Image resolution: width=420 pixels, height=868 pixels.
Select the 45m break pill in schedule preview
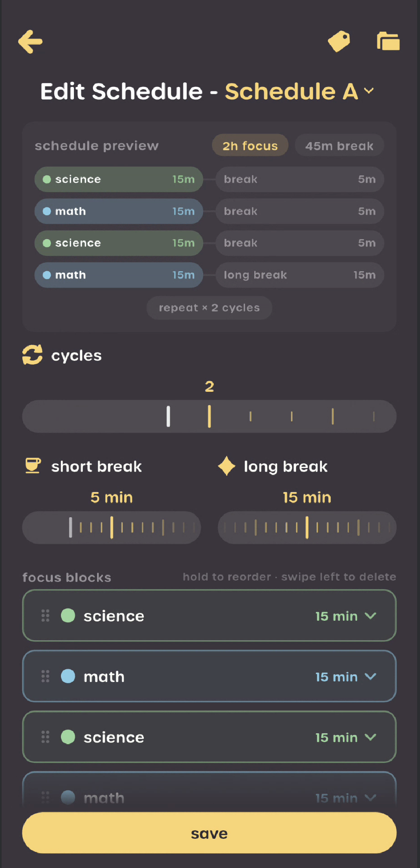coord(339,145)
